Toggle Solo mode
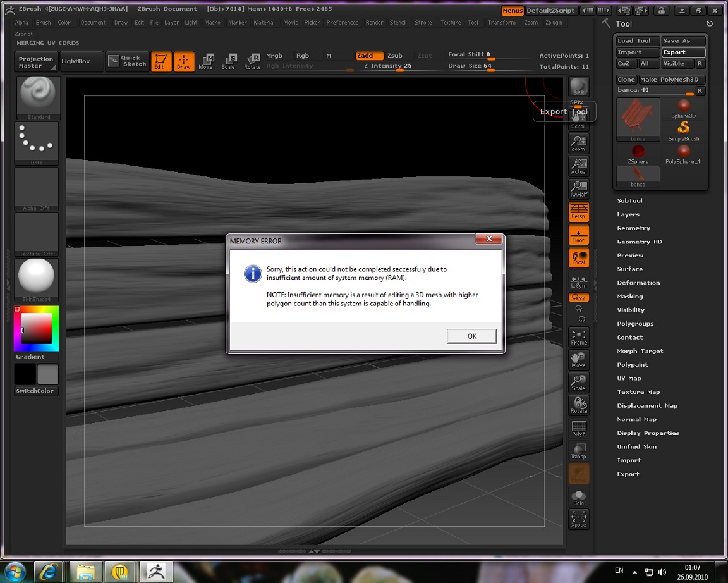Screen dimensions: 728x583 tap(578, 497)
